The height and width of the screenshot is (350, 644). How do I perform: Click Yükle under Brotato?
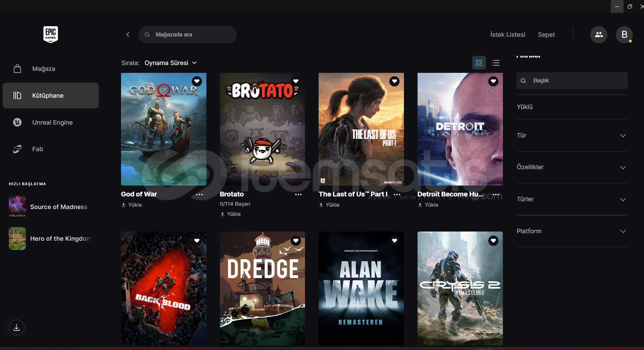click(231, 214)
